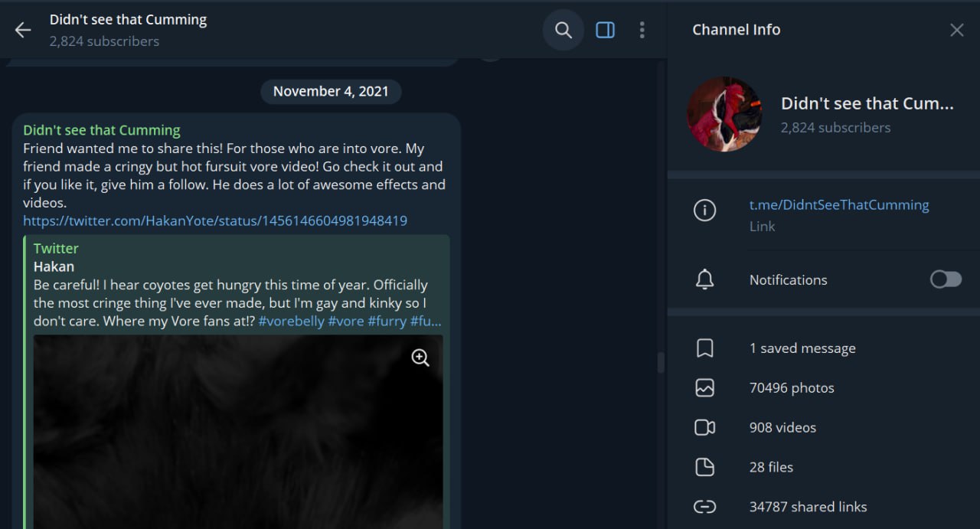Open the dark preview image thumbnail
The image size is (980, 529).
coord(238,432)
